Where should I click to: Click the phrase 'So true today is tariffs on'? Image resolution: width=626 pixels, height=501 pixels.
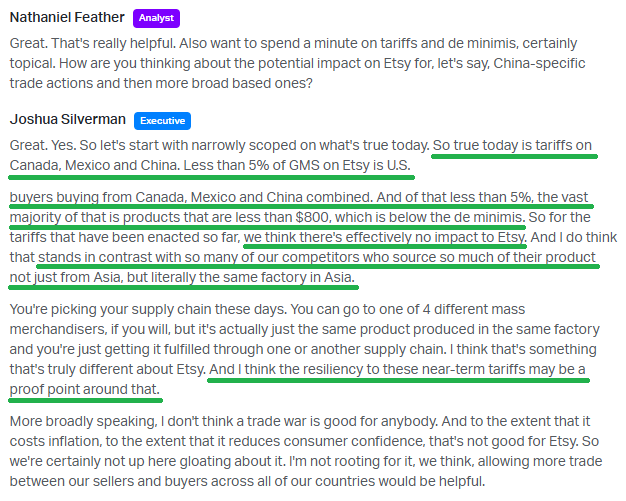[x=512, y=145]
